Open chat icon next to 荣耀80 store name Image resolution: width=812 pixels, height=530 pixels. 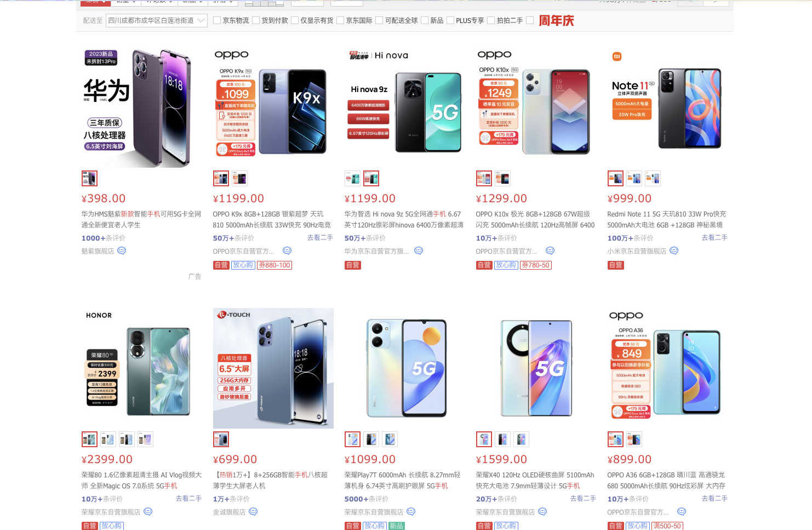tap(148, 511)
